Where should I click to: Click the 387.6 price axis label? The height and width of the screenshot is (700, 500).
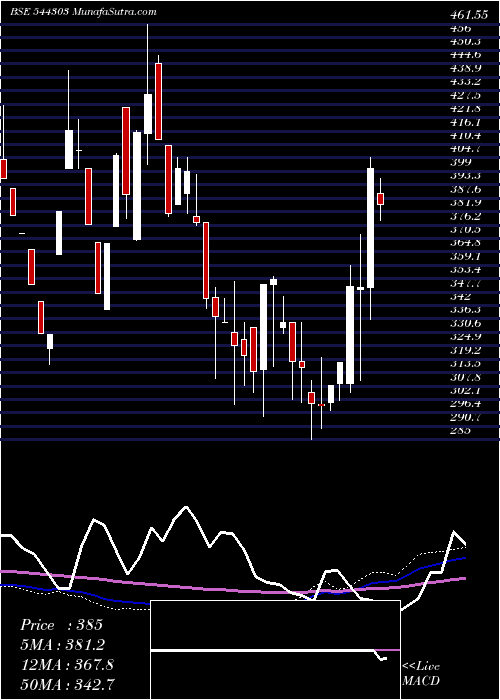tap(466, 189)
